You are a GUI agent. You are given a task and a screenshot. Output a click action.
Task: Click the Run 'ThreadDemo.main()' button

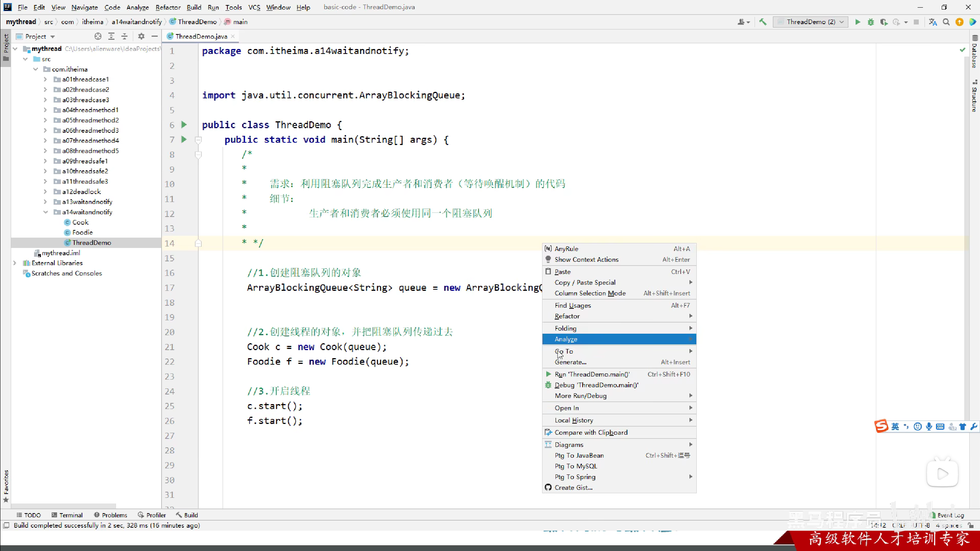pos(592,374)
